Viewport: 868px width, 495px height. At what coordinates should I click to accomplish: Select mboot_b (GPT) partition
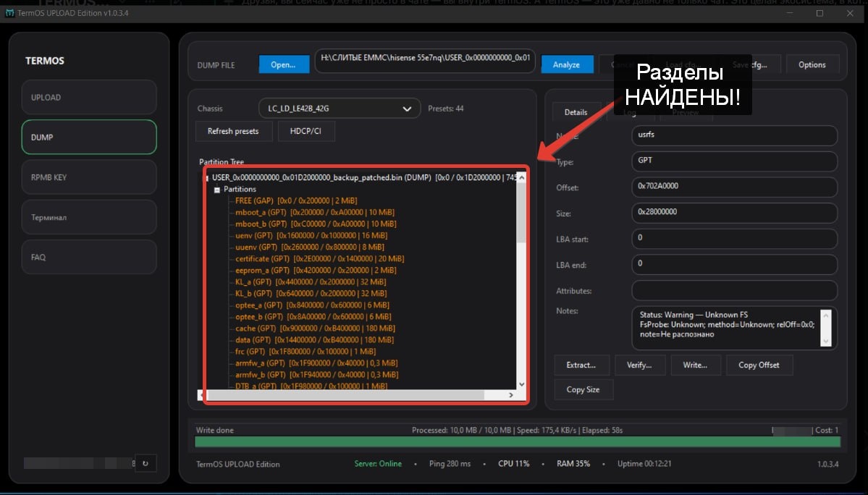pyautogui.click(x=316, y=224)
